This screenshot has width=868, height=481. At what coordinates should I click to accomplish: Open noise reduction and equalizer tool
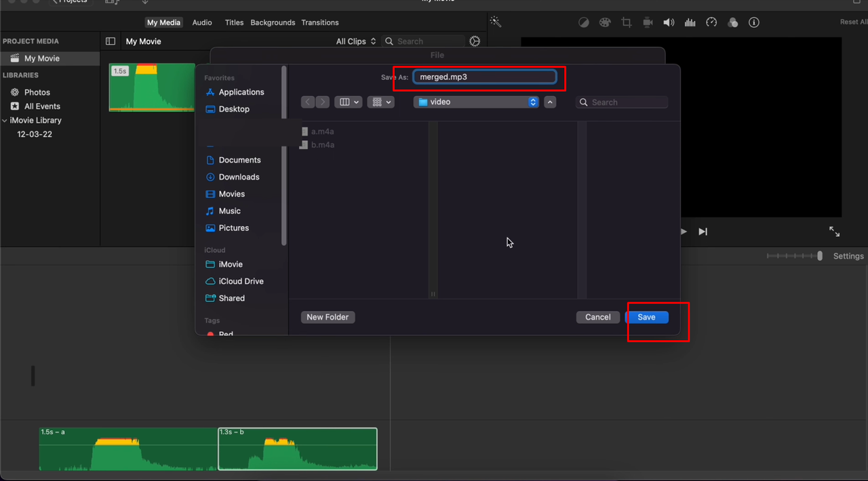tap(690, 22)
